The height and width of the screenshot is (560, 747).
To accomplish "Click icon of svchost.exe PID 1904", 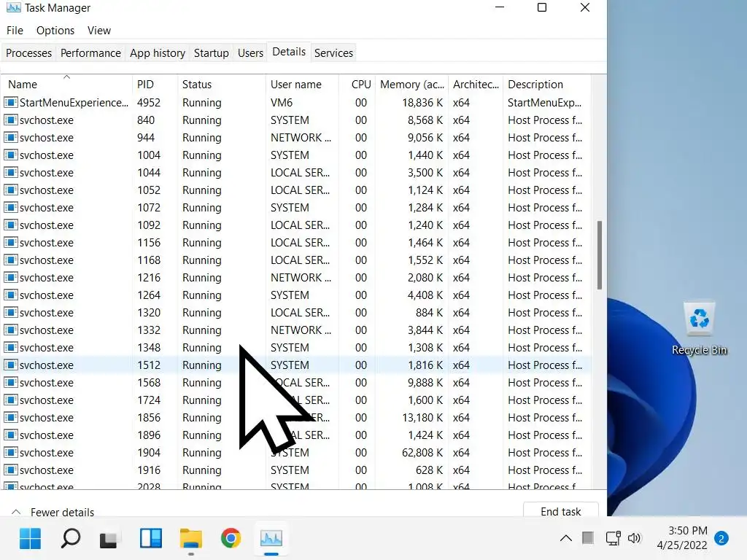I will tap(10, 452).
